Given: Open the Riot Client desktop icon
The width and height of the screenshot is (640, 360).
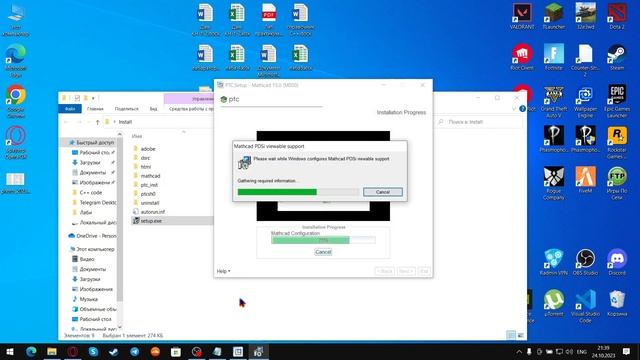Looking at the screenshot, I should click(x=522, y=57).
